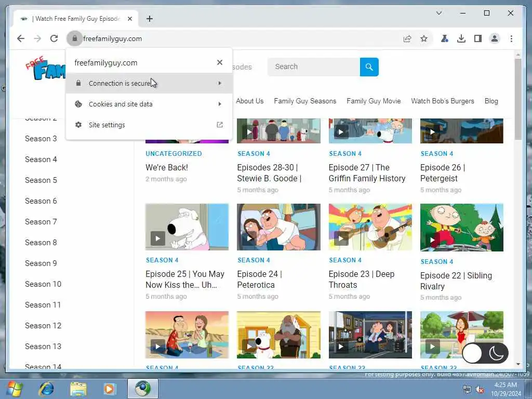Screen dimensions: 532x399
Task: Select Season 12 in sidebar
Action: coord(43,325)
